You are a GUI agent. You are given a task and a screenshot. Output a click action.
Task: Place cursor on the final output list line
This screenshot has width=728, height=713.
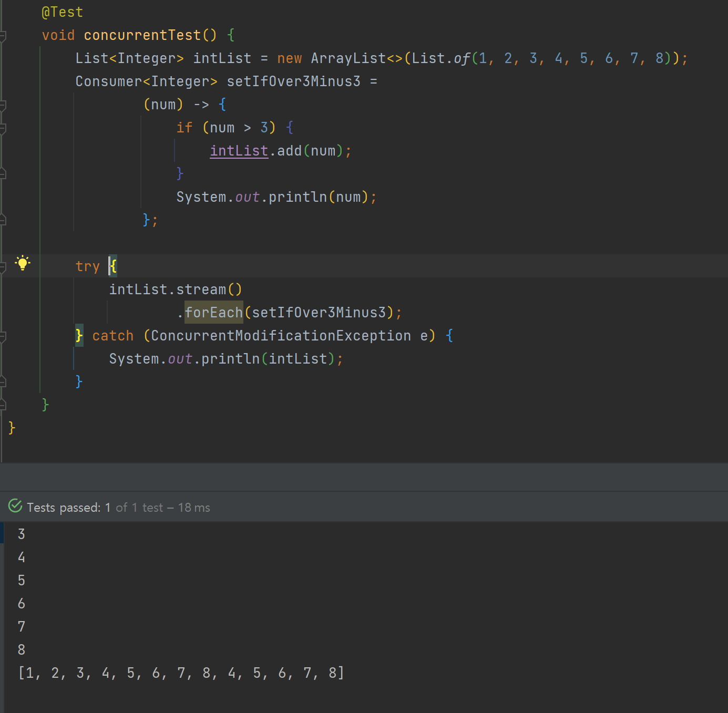(x=181, y=673)
